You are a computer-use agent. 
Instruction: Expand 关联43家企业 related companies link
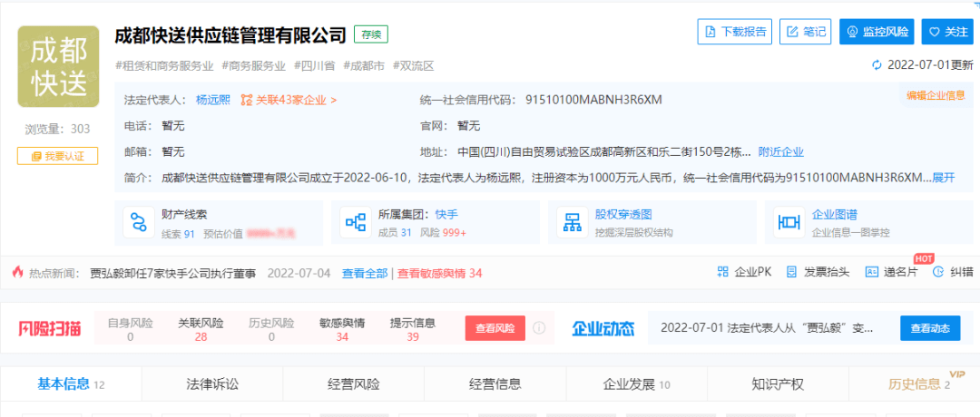pos(289,100)
